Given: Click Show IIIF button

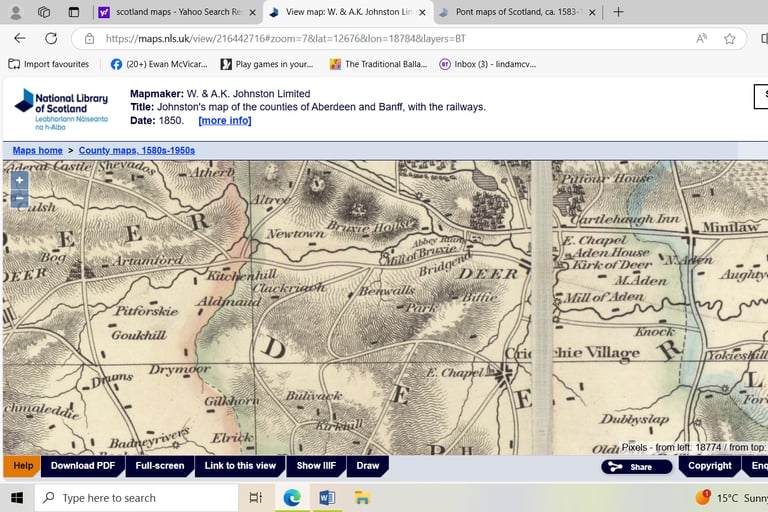Looking at the screenshot, I should click(316, 466).
